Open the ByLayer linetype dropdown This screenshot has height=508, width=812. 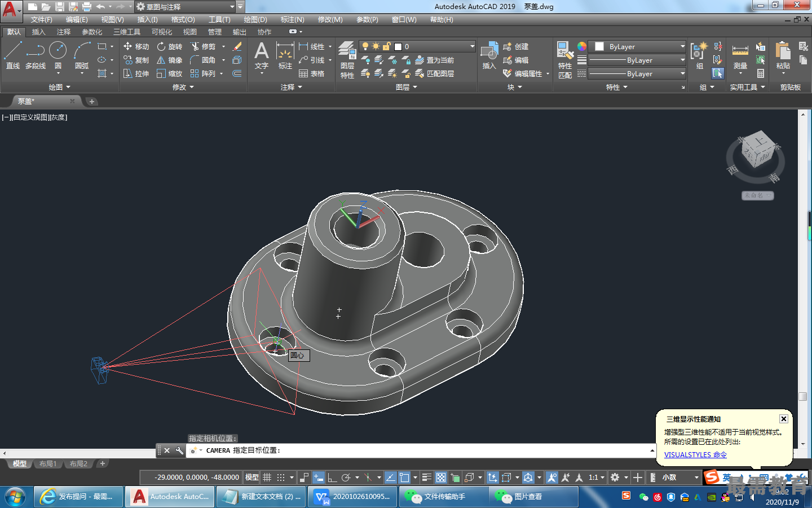coord(638,73)
